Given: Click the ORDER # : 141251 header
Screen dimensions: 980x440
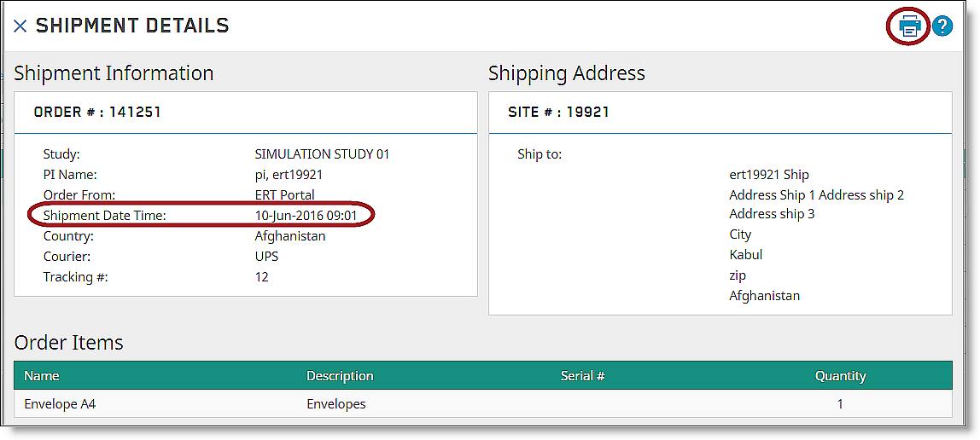Looking at the screenshot, I should tap(97, 113).
